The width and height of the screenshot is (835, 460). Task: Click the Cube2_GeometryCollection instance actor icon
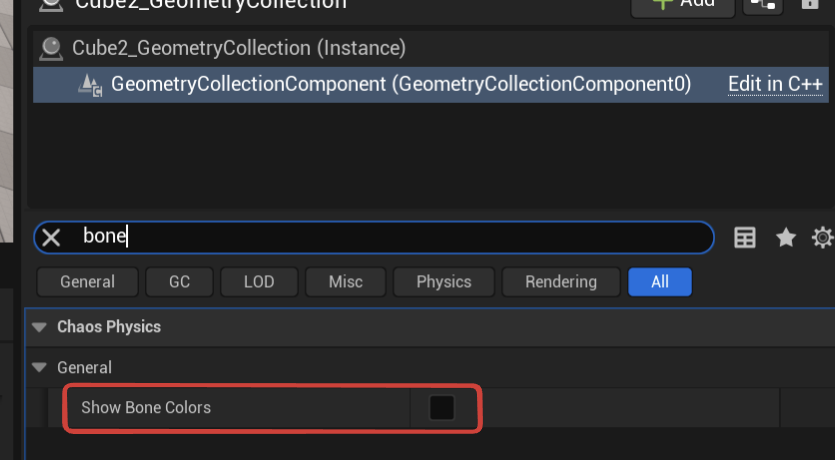(49, 48)
